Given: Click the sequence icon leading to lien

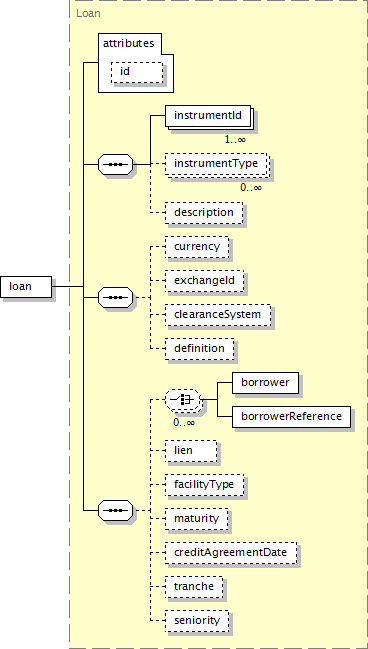Looking at the screenshot, I should click(115, 510).
